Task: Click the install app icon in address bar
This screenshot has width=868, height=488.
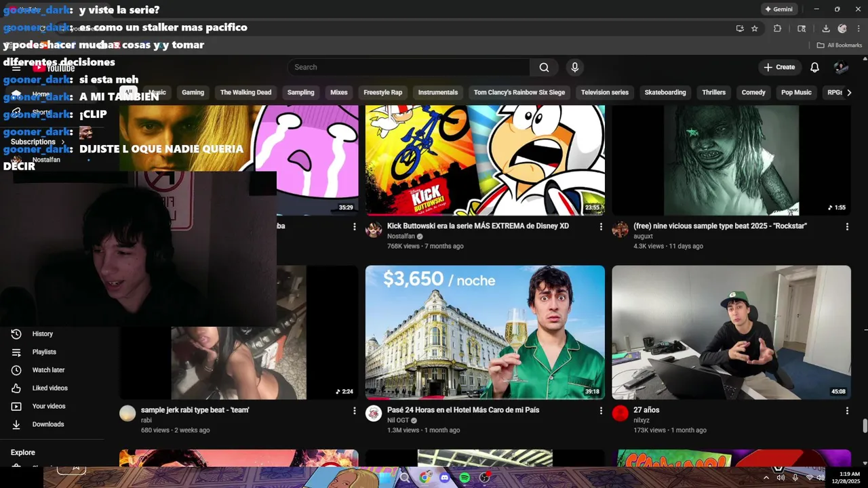Action: point(740,28)
